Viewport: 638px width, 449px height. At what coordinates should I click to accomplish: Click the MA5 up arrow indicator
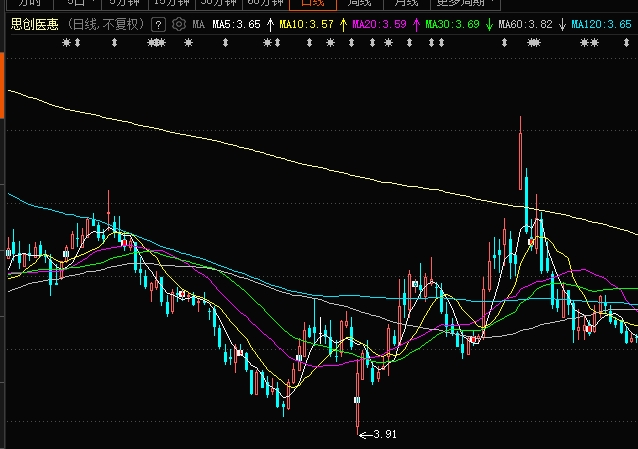point(270,23)
